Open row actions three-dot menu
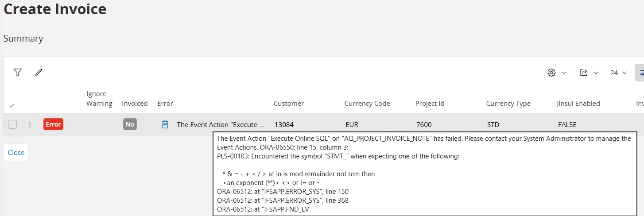 30,124
